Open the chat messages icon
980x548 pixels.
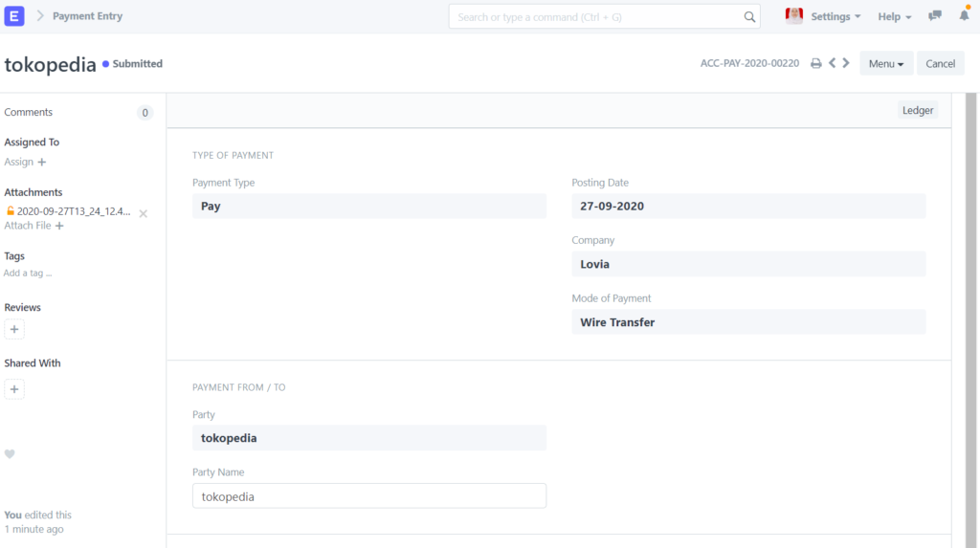click(935, 16)
